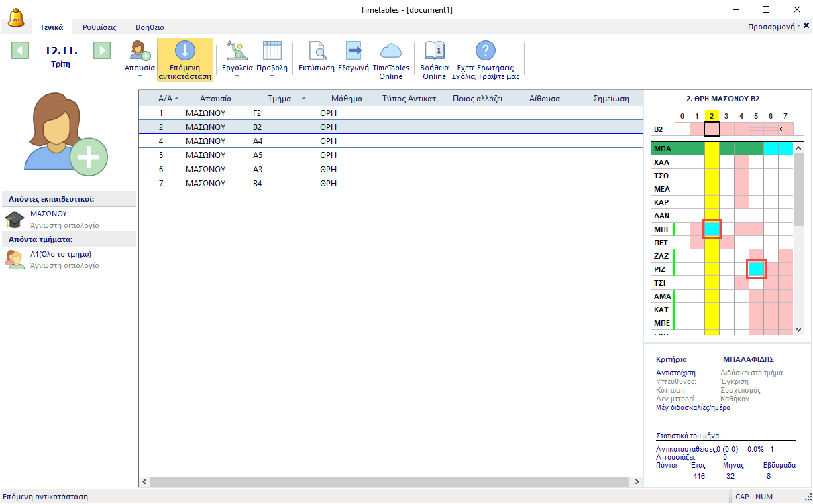Image resolution: width=813 pixels, height=504 pixels.
Task: Open Βοήθεια Online help book icon
Action: (434, 52)
